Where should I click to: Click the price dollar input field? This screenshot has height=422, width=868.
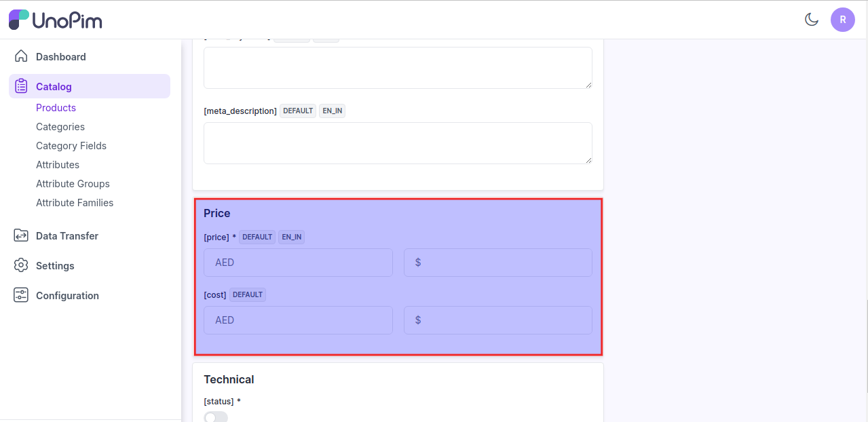(497, 263)
